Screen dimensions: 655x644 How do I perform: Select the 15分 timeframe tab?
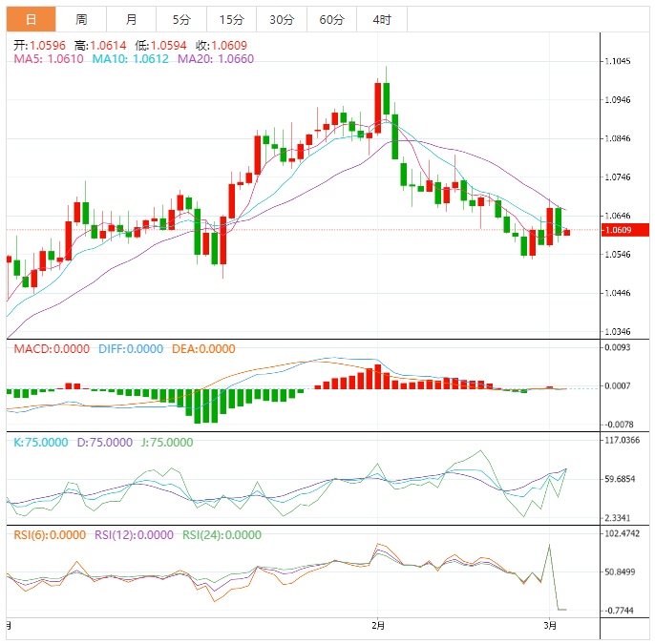tap(230, 19)
